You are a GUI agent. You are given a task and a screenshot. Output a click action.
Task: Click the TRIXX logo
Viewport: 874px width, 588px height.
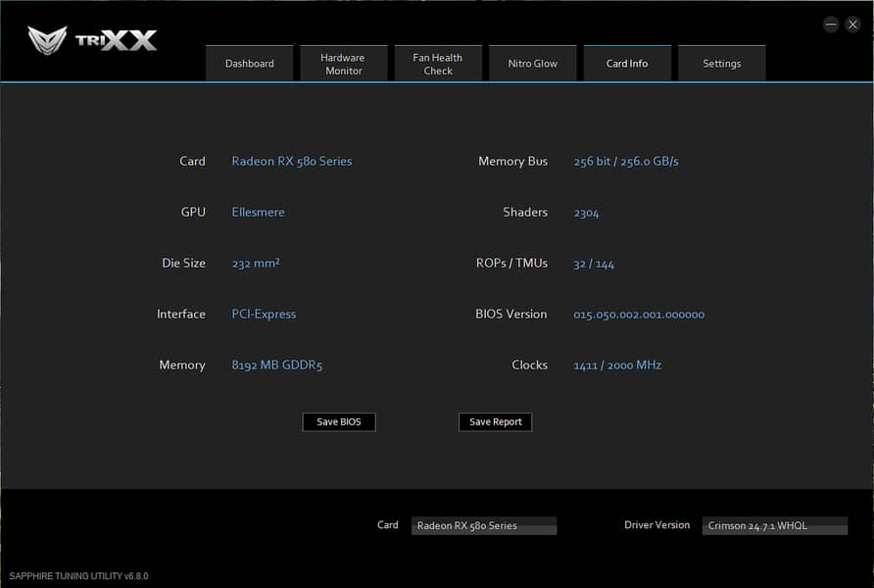coord(92,40)
